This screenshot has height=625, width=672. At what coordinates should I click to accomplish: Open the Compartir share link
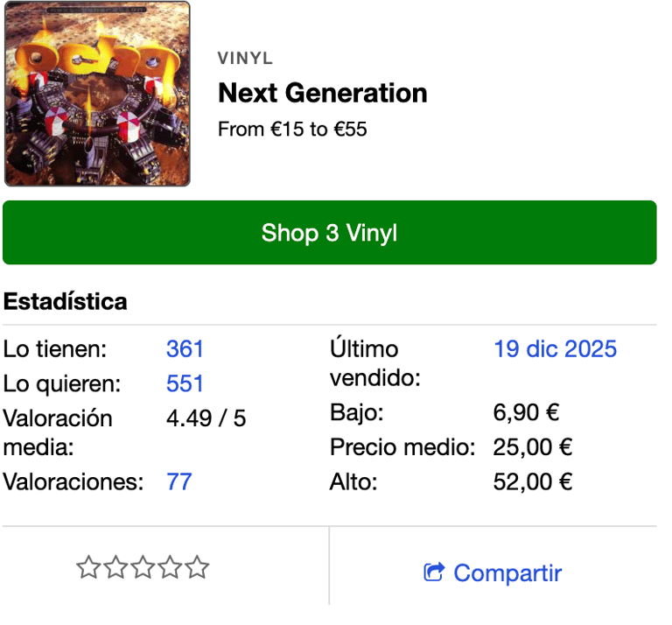pos(507,573)
